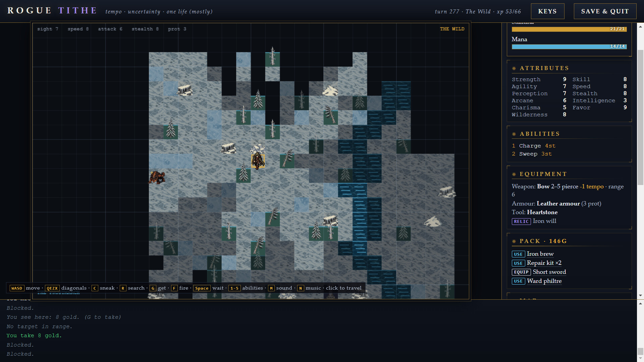Screen dimensions: 644x362
Task: Click the snowy tree stump near player
Action: (228, 148)
